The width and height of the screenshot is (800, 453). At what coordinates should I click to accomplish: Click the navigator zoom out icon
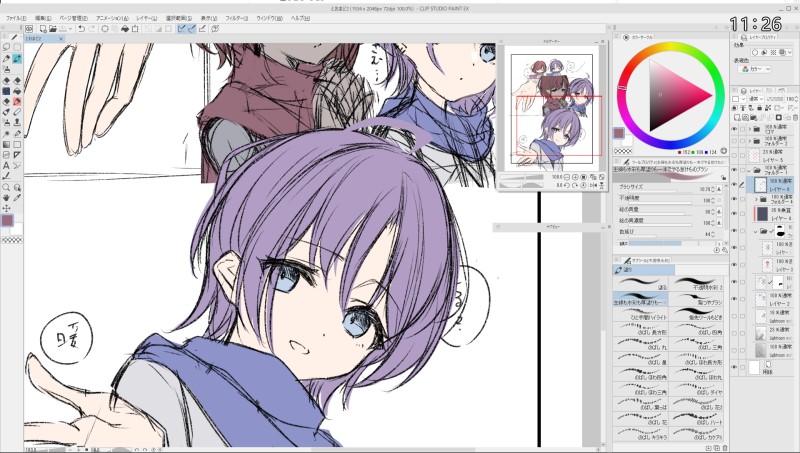click(567, 177)
